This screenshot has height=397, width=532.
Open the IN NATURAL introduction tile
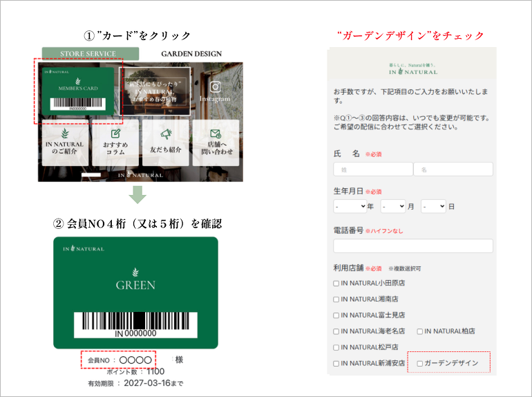(64, 142)
